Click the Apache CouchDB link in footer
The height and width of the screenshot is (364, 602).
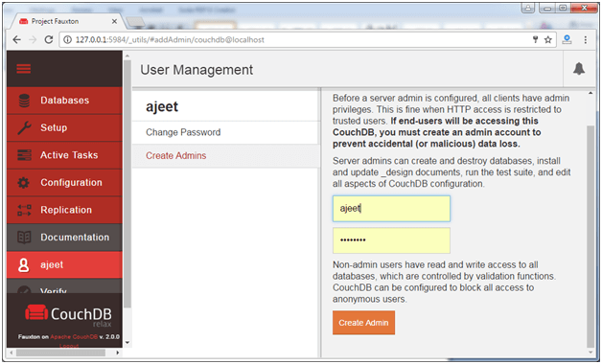74,337
